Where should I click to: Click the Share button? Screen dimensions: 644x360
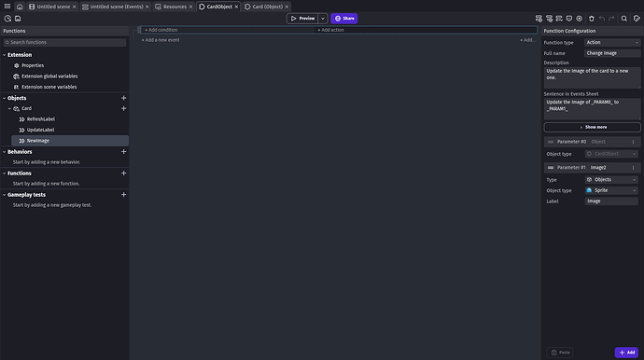pos(344,19)
